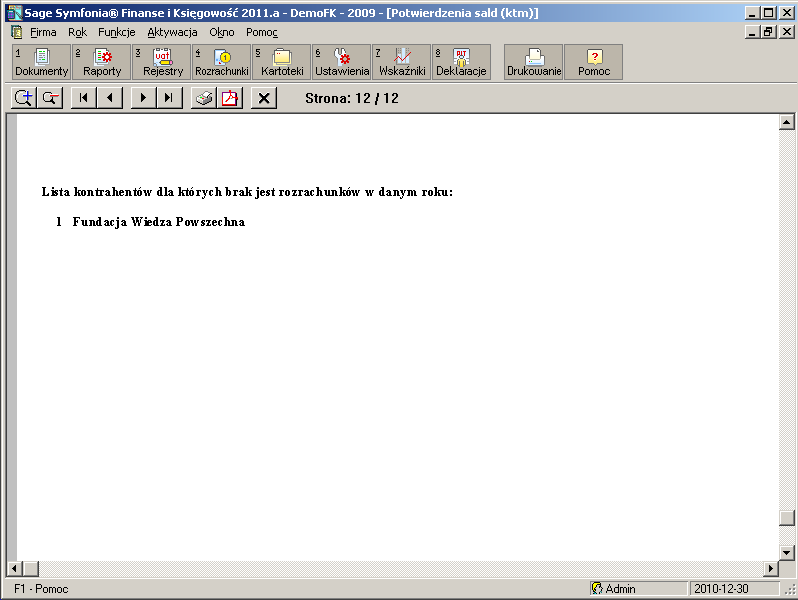Go to first page of report
This screenshot has height=600, width=798.
click(84, 97)
